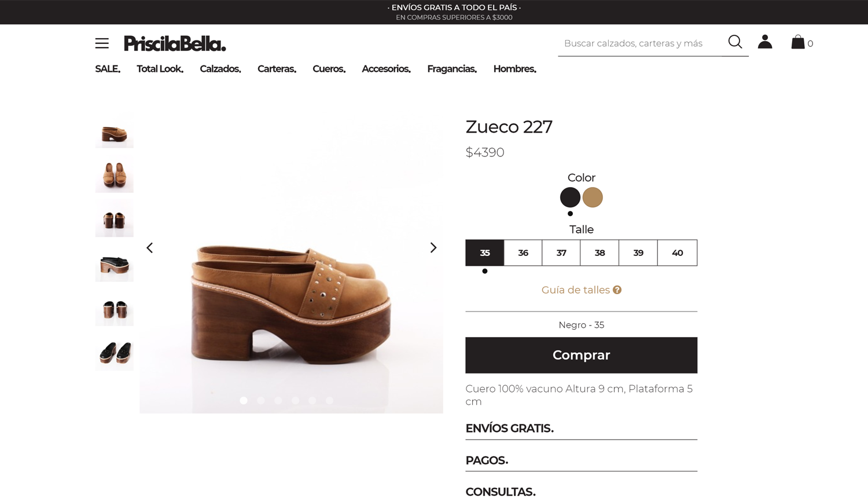
Task: Open the SALE link
Action: coord(108,69)
